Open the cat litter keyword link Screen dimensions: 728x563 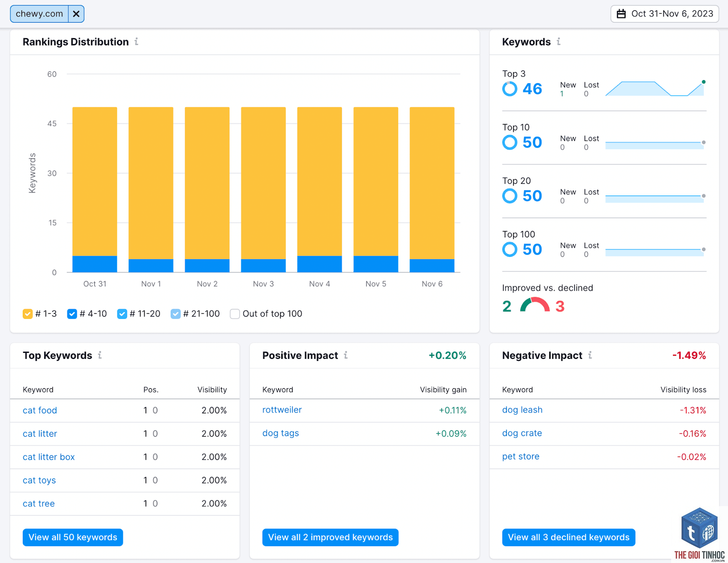click(x=40, y=434)
